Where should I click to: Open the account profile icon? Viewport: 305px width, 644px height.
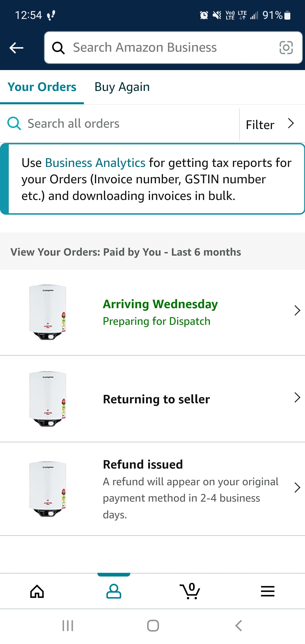pos(114,591)
